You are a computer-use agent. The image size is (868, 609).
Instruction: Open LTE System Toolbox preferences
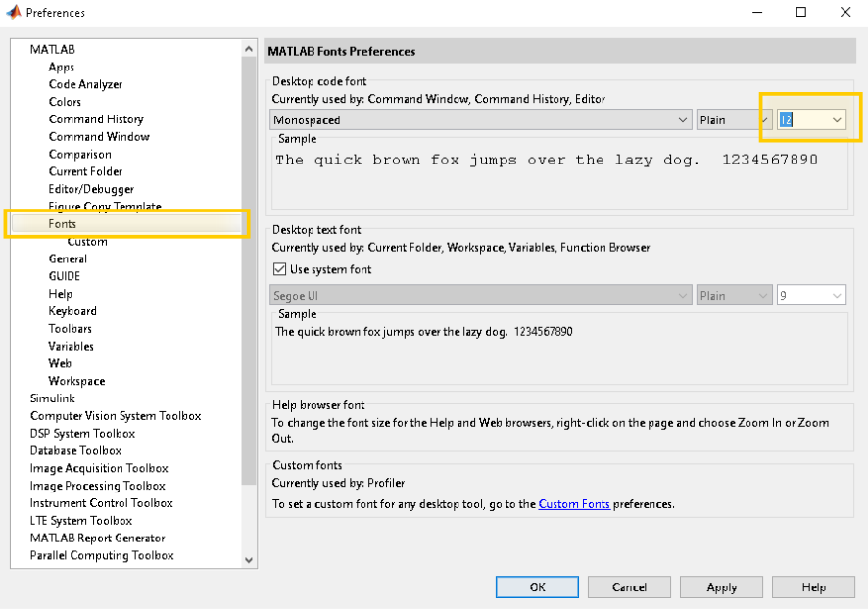80,521
